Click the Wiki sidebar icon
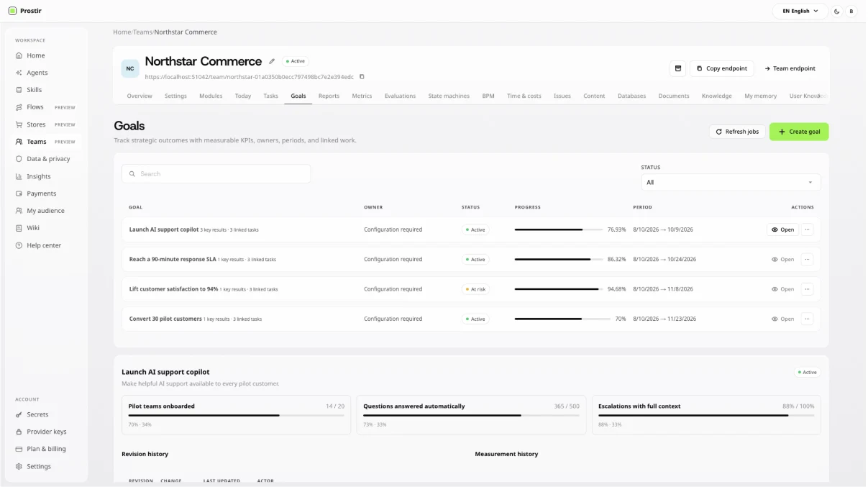 tap(19, 228)
